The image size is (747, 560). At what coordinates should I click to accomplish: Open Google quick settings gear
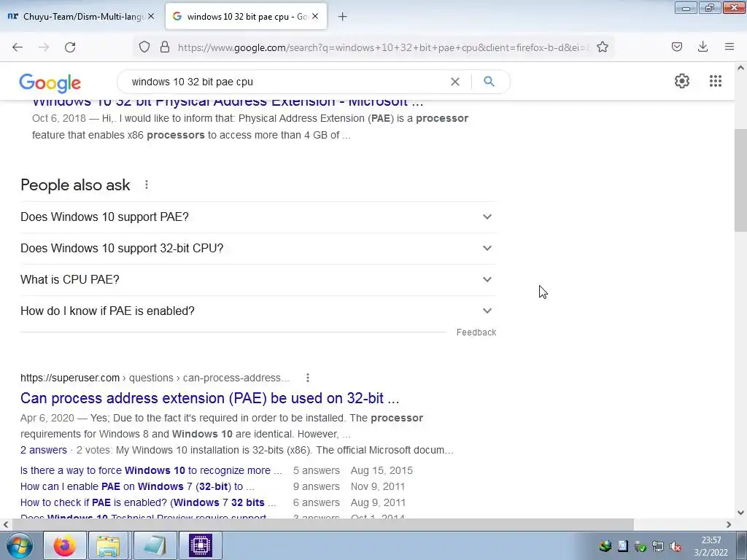point(682,81)
